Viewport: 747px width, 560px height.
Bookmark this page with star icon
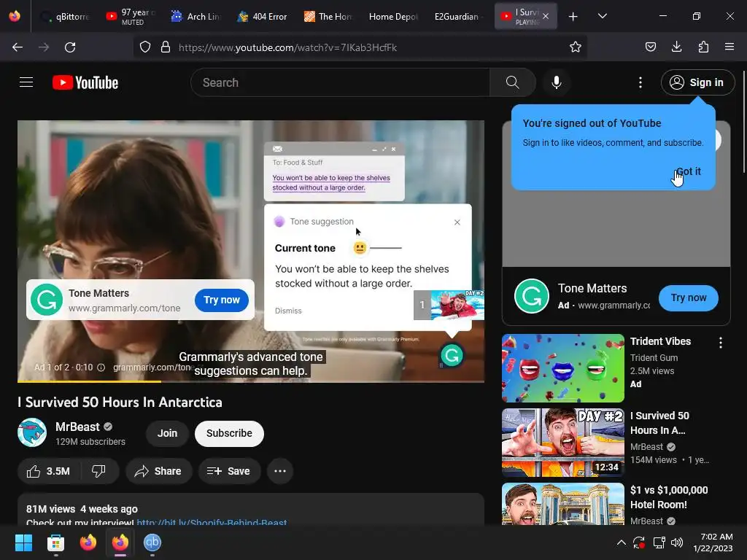click(x=576, y=47)
